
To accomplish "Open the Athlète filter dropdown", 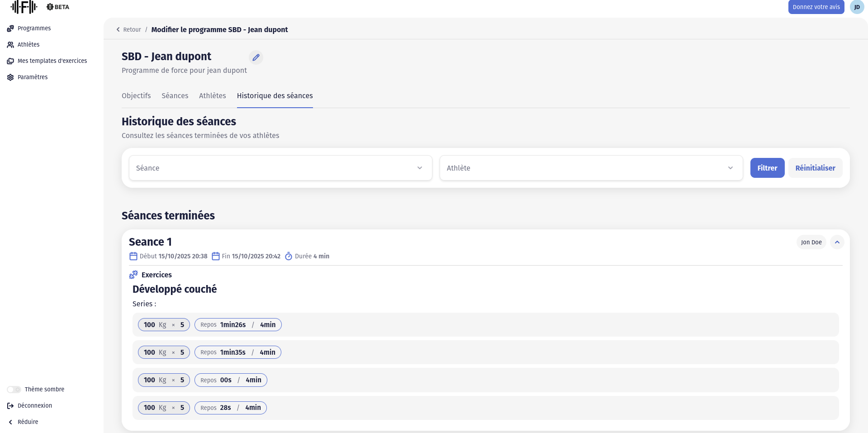I will coord(591,168).
